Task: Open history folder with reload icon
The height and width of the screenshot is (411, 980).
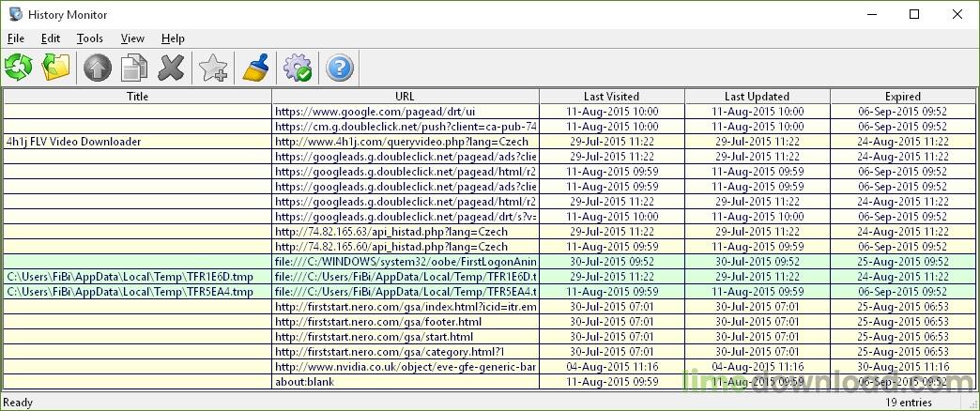Action: [55, 68]
